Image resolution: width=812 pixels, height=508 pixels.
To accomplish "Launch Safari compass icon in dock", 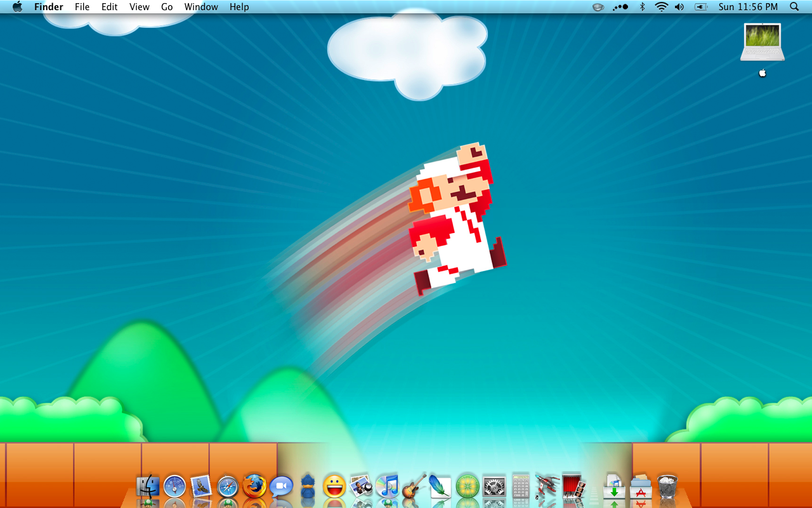I will coord(228,487).
